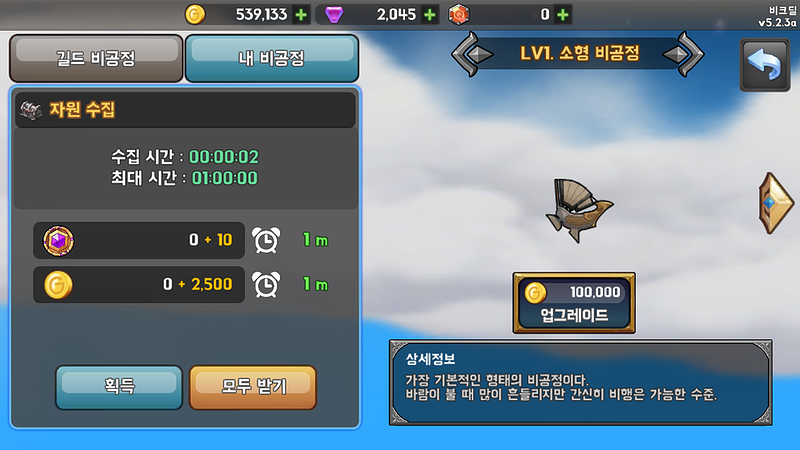The height and width of the screenshot is (450, 800).
Task: Click the blue back arrow button
Action: (765, 65)
